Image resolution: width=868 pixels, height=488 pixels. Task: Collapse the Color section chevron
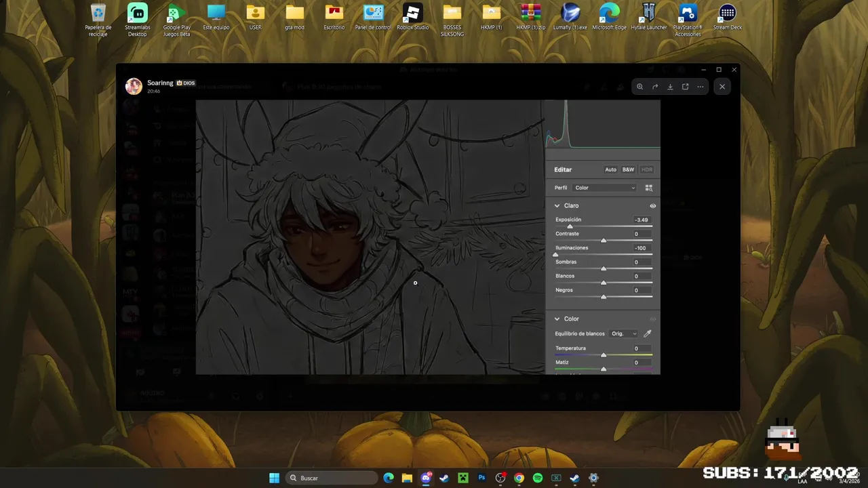(557, 319)
